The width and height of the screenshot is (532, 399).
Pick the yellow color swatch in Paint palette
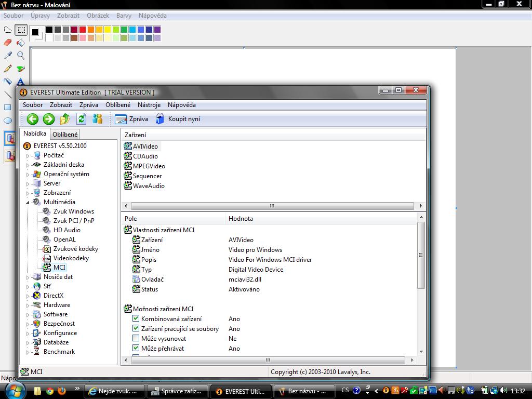(107, 30)
